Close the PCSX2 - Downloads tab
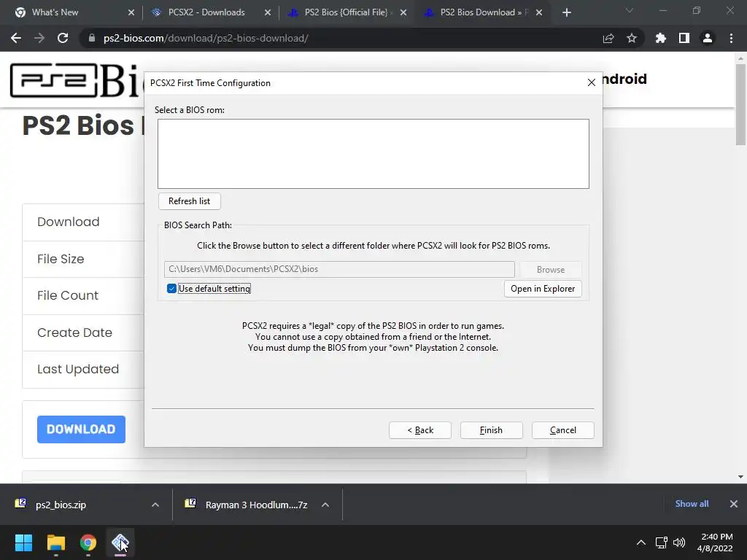Screen dimensions: 747x560 [268, 12]
